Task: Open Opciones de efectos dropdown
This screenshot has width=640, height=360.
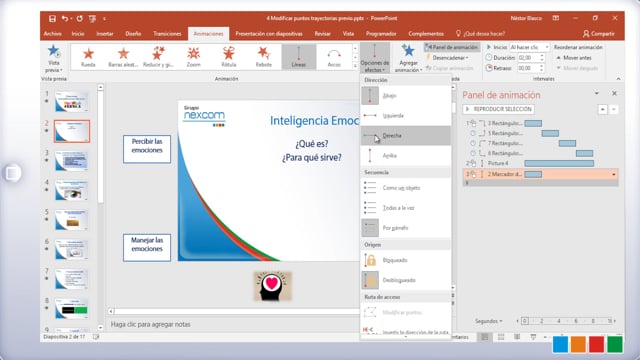Action: click(375, 58)
